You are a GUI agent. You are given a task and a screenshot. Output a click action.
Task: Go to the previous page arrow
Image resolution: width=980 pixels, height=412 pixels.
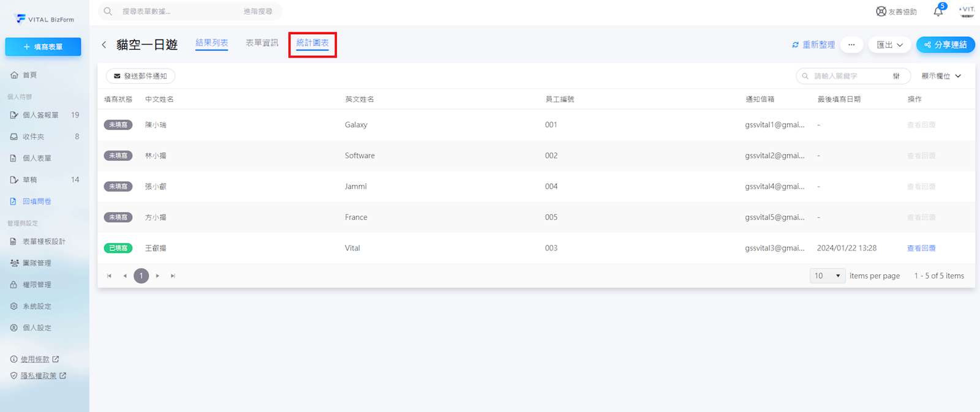tap(125, 276)
